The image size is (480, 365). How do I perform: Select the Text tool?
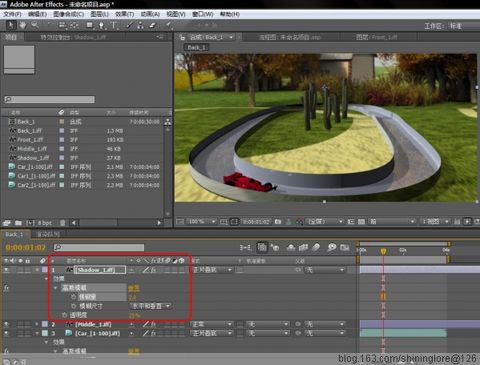coord(114,25)
